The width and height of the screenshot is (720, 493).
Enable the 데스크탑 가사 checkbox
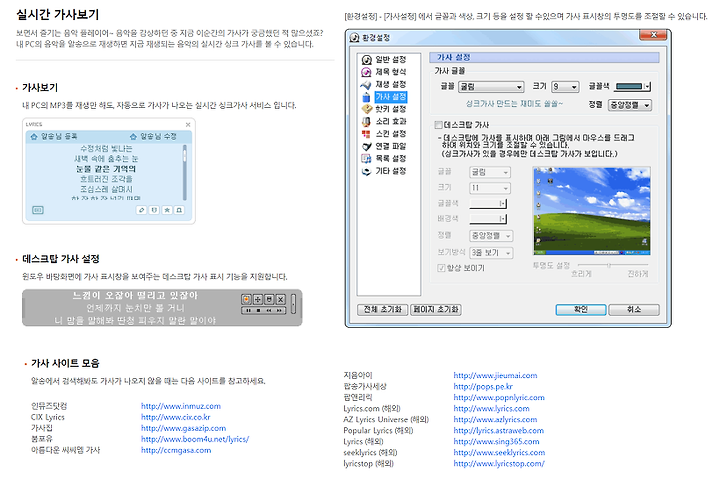(x=439, y=125)
